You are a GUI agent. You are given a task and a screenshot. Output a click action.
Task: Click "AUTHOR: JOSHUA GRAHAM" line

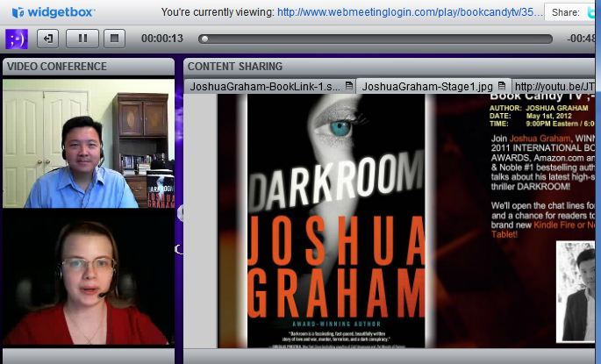539,108
